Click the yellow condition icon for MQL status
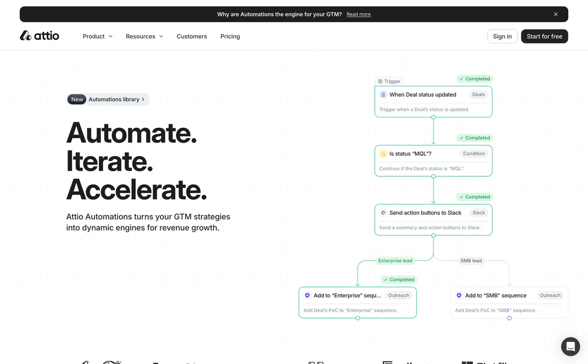Image resolution: width=588 pixels, height=364 pixels. (383, 154)
